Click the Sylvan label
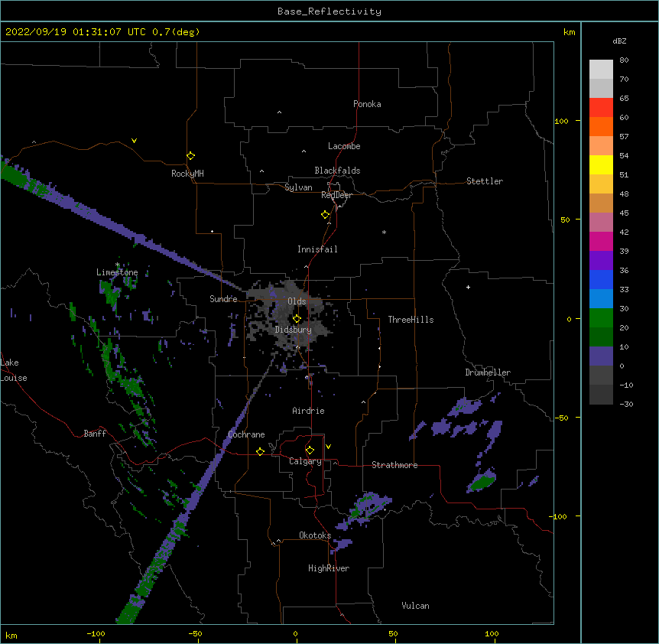Screen dimensions: 659x644 click(298, 187)
